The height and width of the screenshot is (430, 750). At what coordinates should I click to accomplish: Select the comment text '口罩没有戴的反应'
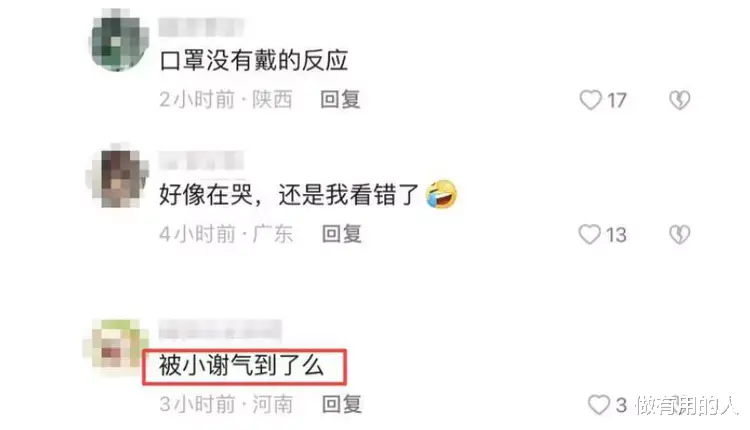(x=253, y=61)
